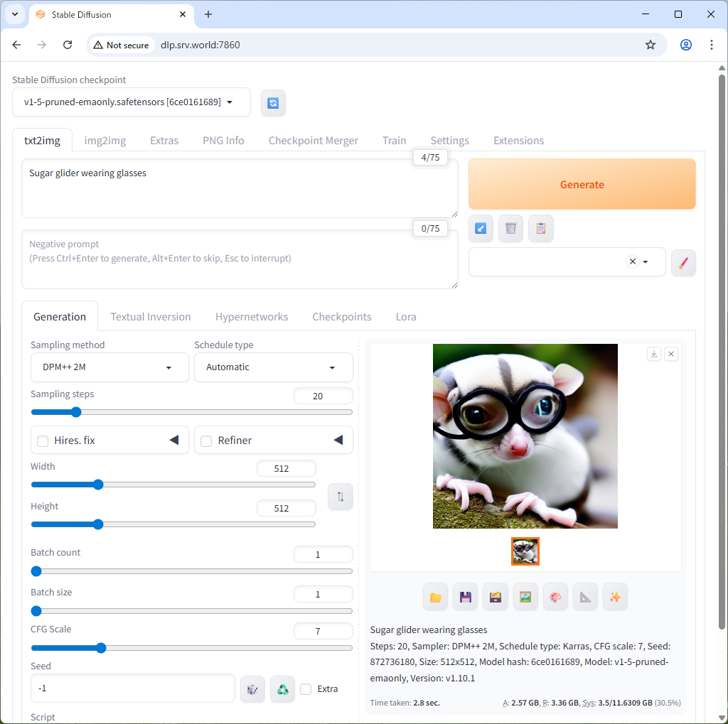Screen dimensions: 728x724
Task: Open the PNG Info tab
Action: [223, 140]
